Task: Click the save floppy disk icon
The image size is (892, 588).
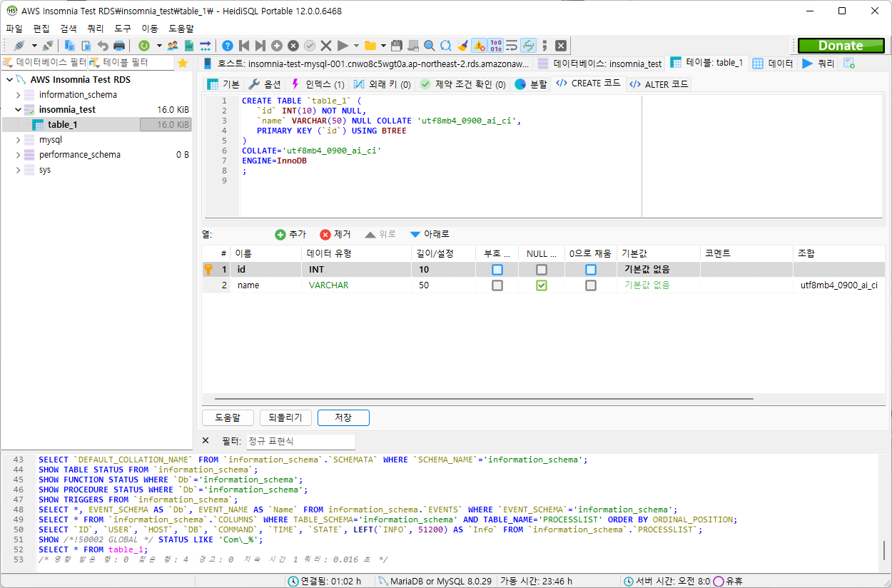Action: 397,46
